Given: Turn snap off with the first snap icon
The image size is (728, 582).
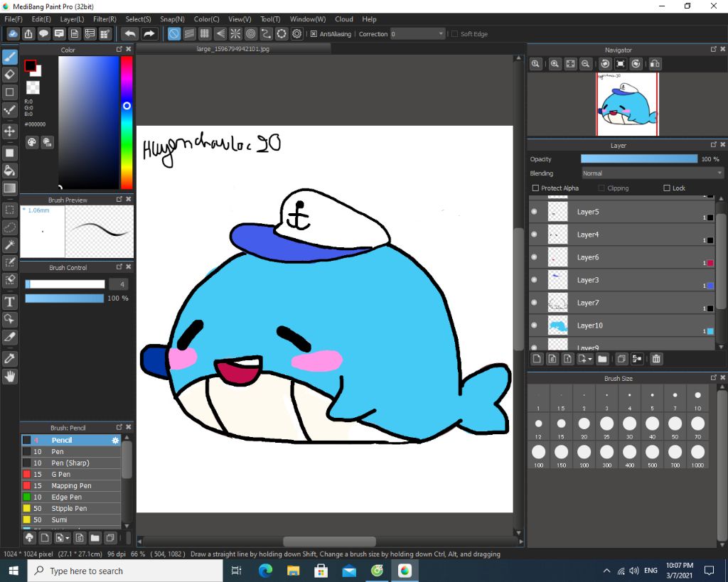Looking at the screenshot, I should tap(173, 34).
